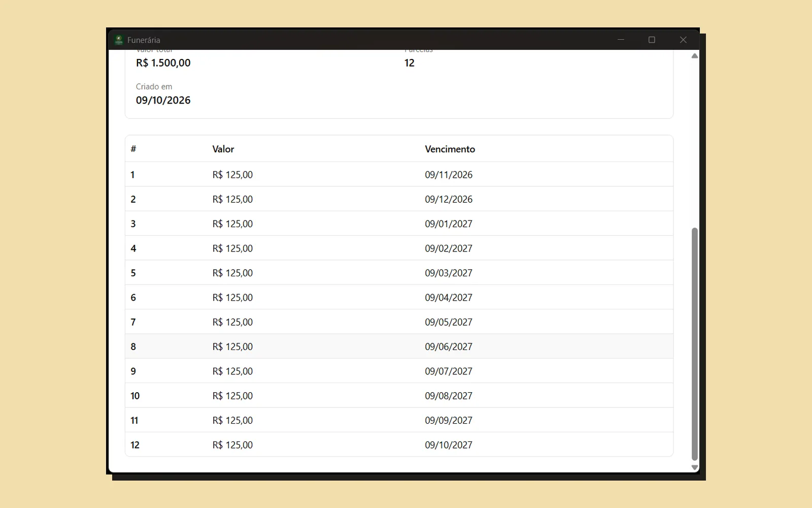The width and height of the screenshot is (812, 508).
Task: Click the "R$ 125,00" value in row 12
Action: click(x=232, y=445)
